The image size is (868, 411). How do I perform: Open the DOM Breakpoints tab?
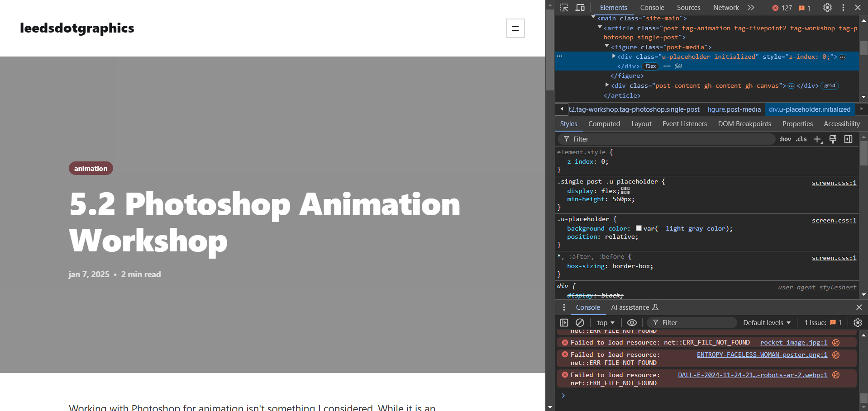pos(744,124)
